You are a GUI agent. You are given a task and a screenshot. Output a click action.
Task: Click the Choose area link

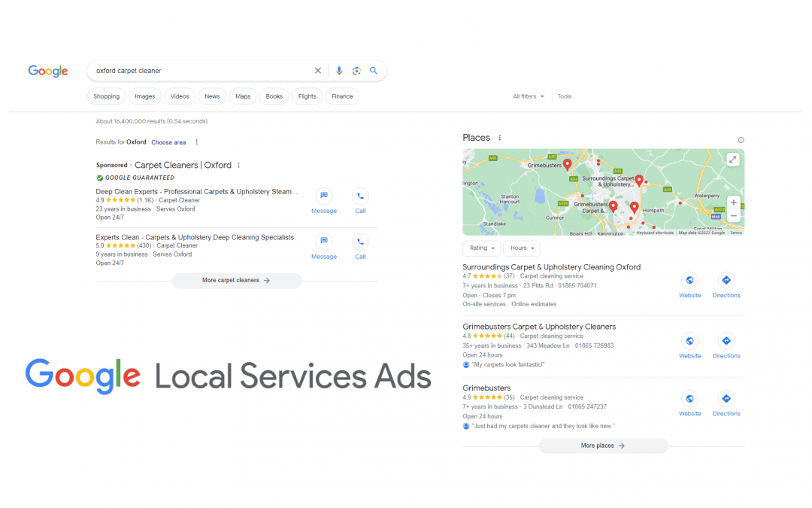point(168,141)
